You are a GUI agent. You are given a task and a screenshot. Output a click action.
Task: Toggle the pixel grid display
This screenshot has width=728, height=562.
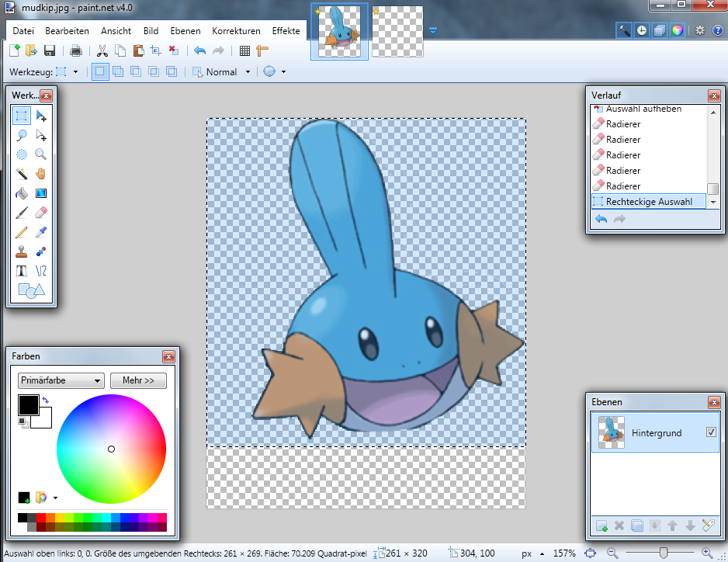coord(244,50)
